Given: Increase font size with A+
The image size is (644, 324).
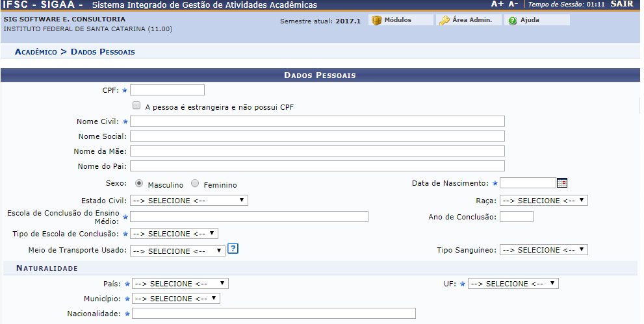Looking at the screenshot, I should pos(497,4).
